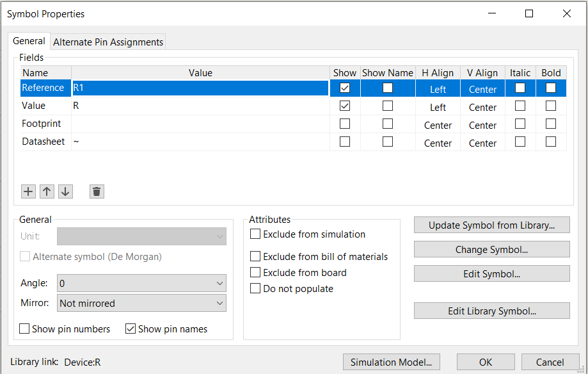Open the Angle dropdown
The image size is (588, 374).
(141, 283)
